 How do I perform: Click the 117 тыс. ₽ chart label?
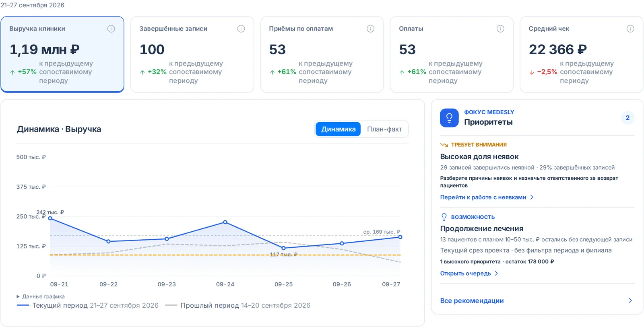[x=284, y=255]
